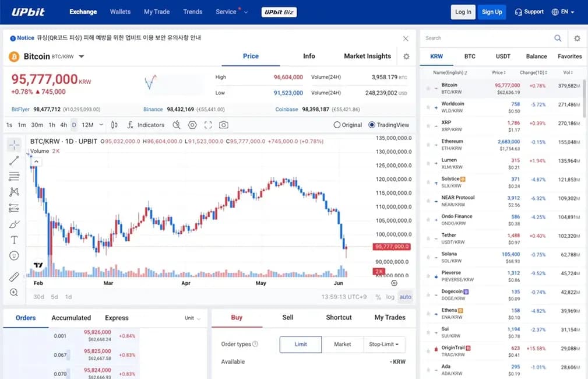
Task: Switch to the Favorites market tab
Action: pos(569,57)
